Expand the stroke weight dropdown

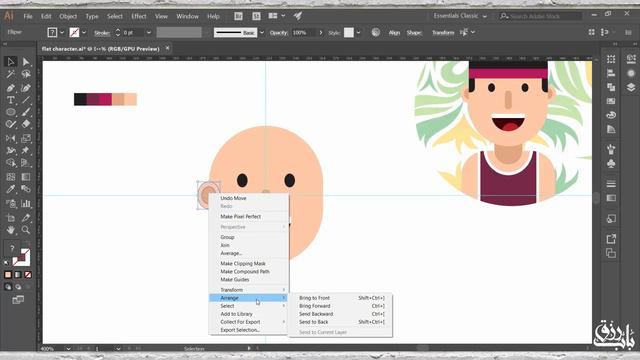pos(149,32)
